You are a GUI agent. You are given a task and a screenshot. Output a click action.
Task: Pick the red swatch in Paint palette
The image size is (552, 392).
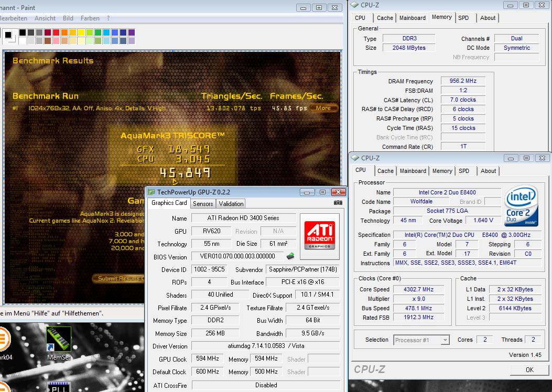[x=56, y=32]
